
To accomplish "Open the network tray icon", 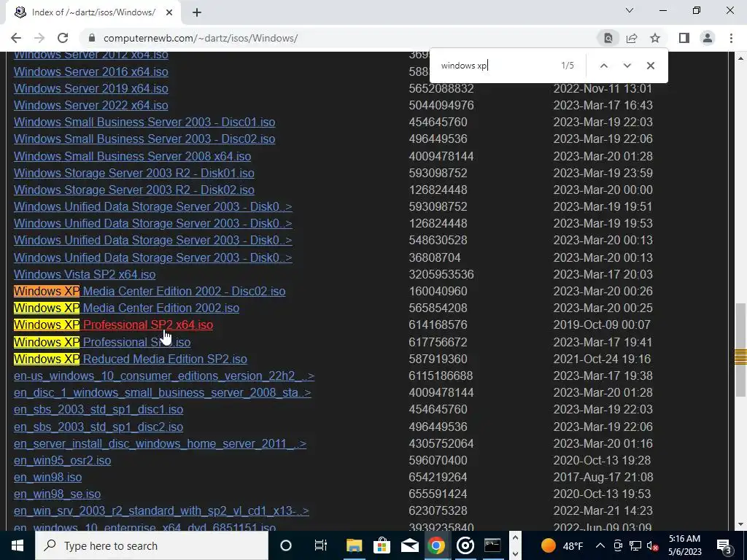I will (x=635, y=545).
